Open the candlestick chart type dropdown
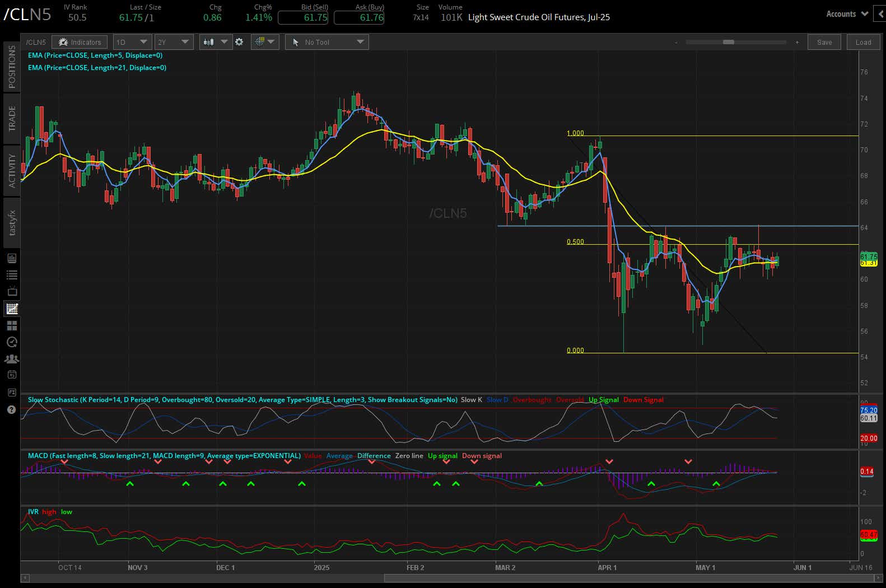This screenshot has height=588, width=886. click(x=216, y=42)
